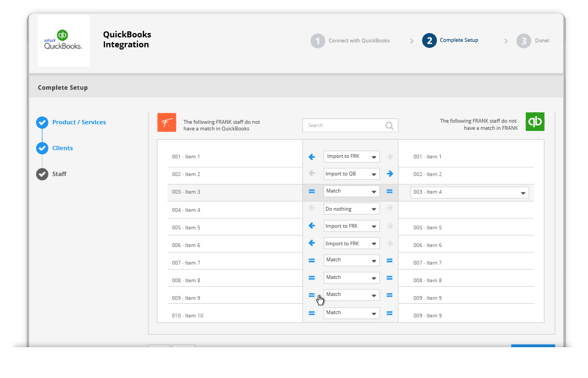Screen dimensions: 588x378
Task: Go to the Product / Services step
Action: 79,122
